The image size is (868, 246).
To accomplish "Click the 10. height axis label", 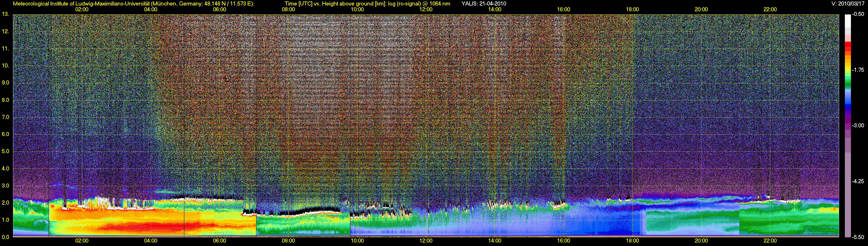I will coord(5,65).
